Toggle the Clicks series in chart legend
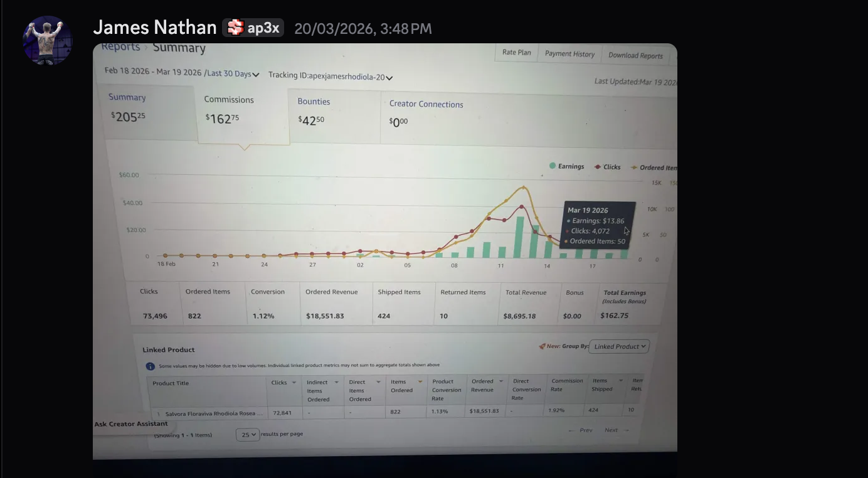The image size is (868, 478). 607,167
